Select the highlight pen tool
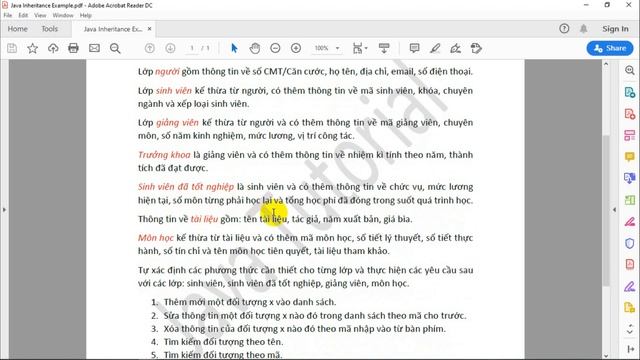Image resolution: width=640 pixels, height=360 pixels. pyautogui.click(x=435, y=48)
